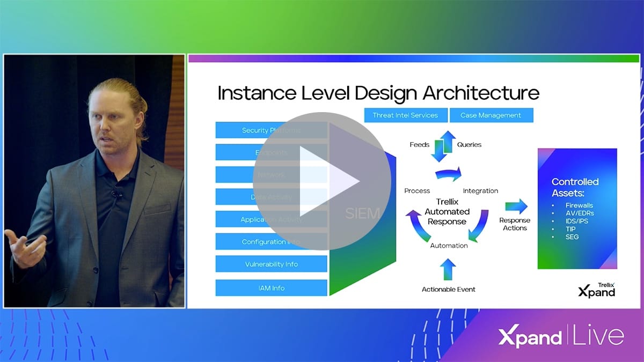Play the Xpand Live video
Viewport: 644px width, 362px height.
(321, 181)
